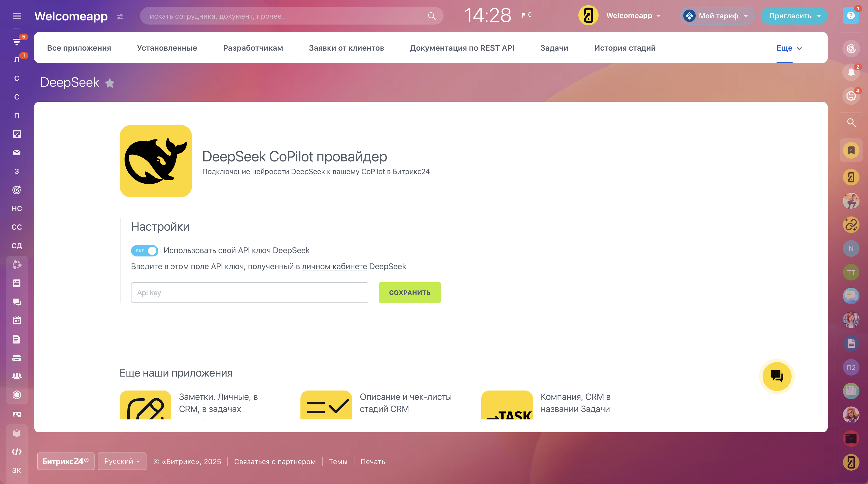Toggle the use own DeepSeek API key switch
The image size is (868, 484).
click(145, 251)
